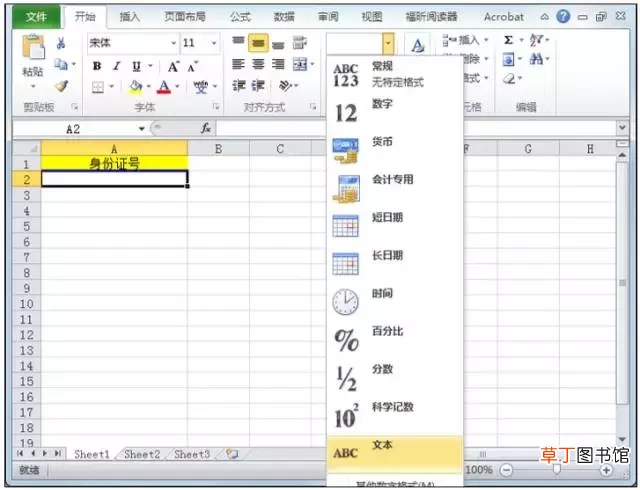Decrease font size with small A
The height and width of the screenshot is (490, 640).
[x=192, y=67]
